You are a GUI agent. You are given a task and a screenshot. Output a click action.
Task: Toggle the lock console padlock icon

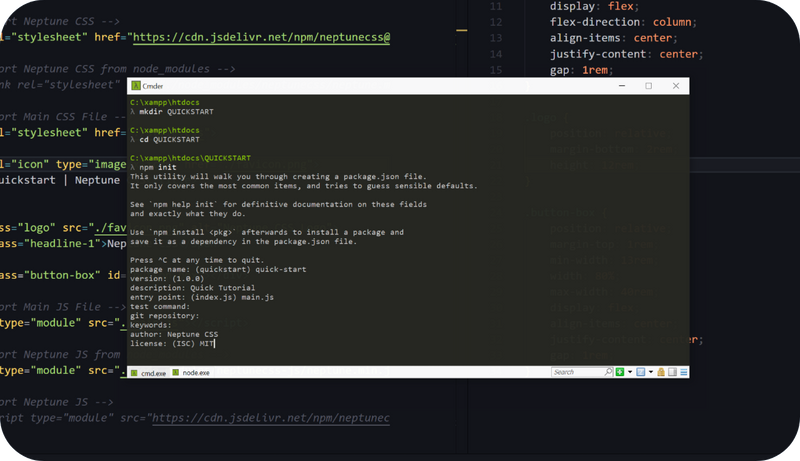tap(661, 372)
